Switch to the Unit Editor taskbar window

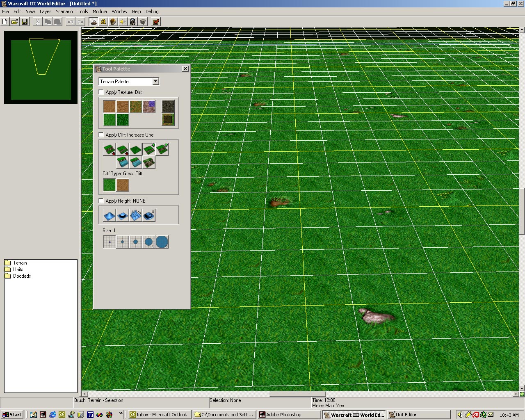(x=418, y=415)
